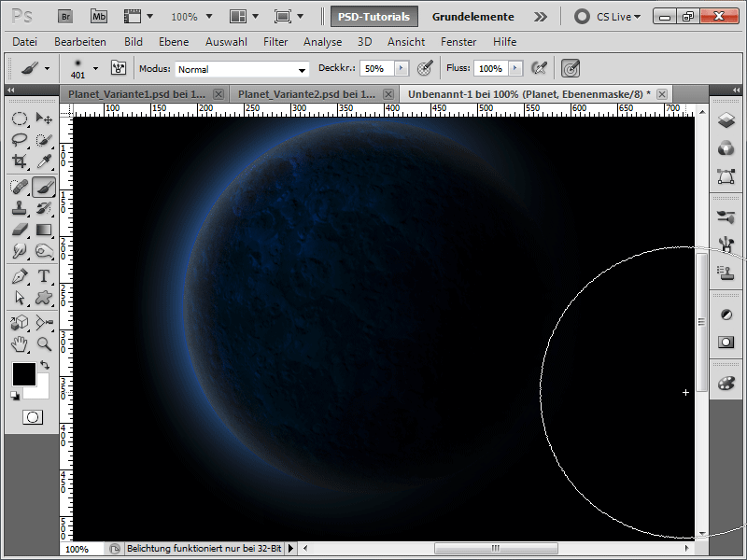Select the Smudge tool
Screen dimensions: 747x560
(x=19, y=251)
